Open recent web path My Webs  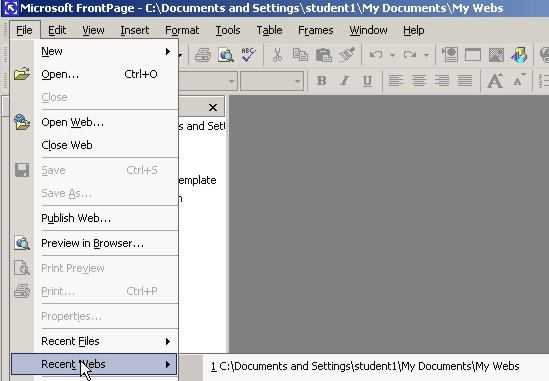click(x=365, y=366)
